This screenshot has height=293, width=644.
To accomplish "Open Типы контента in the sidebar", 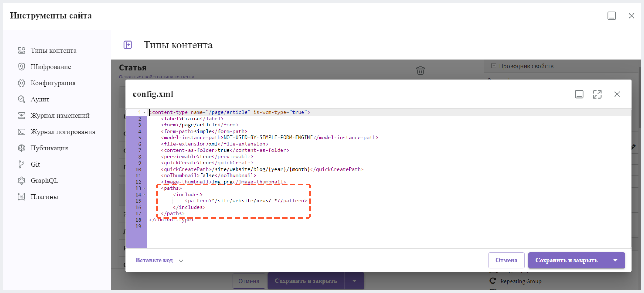I will 53,51.
